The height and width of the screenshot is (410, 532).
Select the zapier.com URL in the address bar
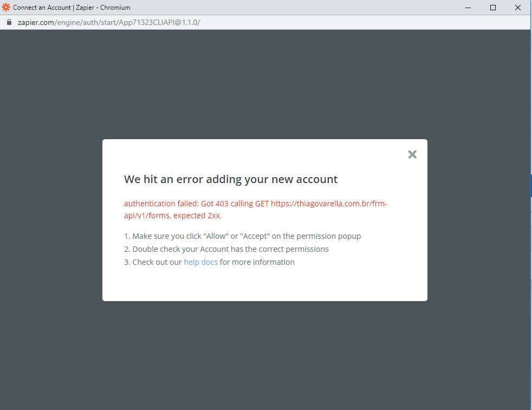[x=109, y=22]
